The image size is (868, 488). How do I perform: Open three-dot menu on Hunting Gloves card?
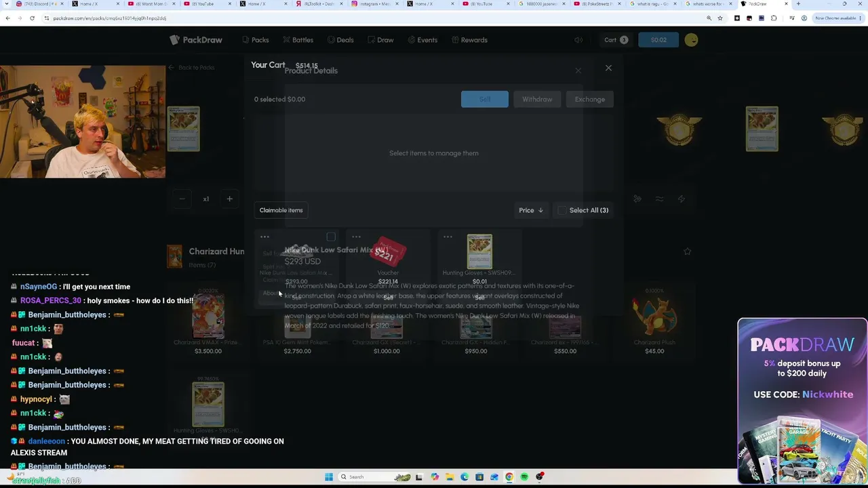click(x=448, y=237)
